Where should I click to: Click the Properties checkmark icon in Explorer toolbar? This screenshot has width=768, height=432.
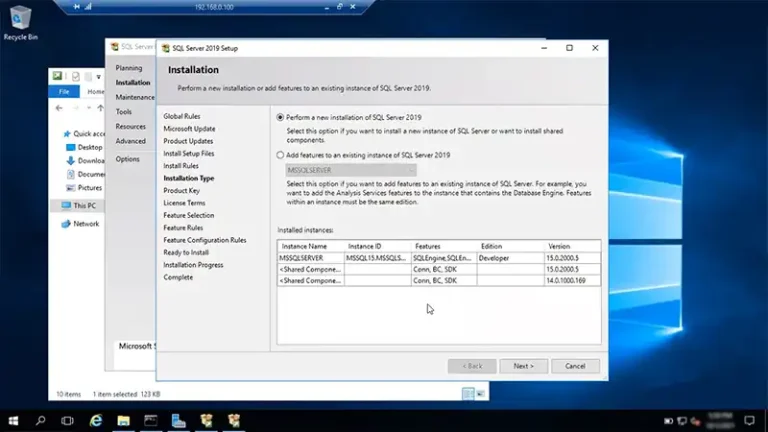point(75,76)
